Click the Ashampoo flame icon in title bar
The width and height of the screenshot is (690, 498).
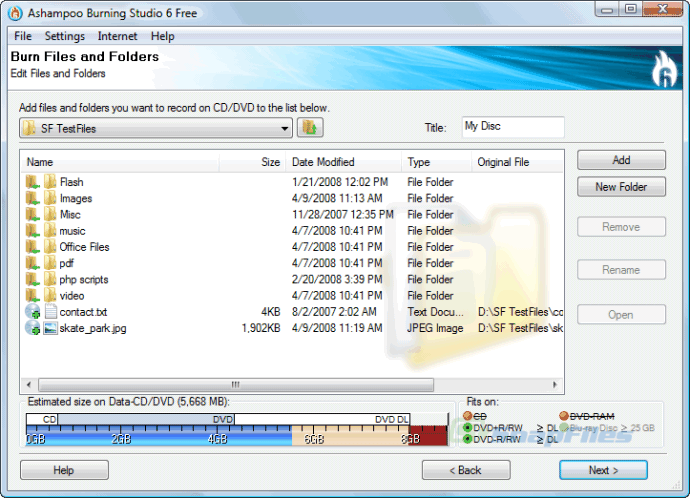[15, 13]
